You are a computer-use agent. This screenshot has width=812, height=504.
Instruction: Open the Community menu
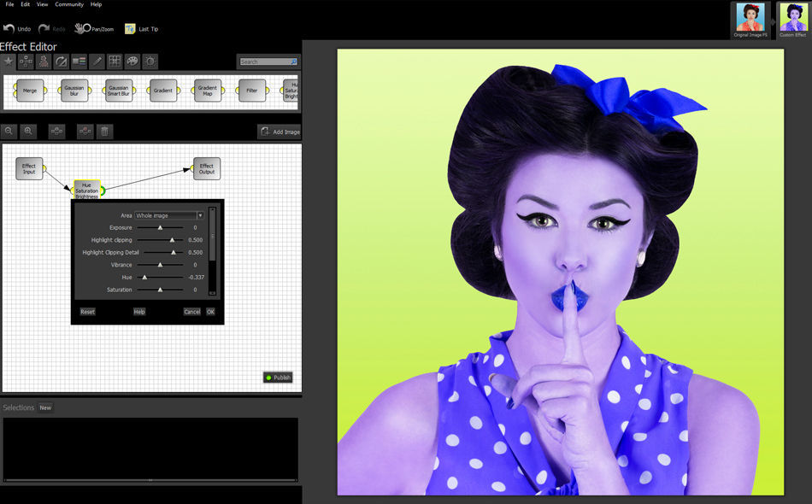click(x=69, y=4)
